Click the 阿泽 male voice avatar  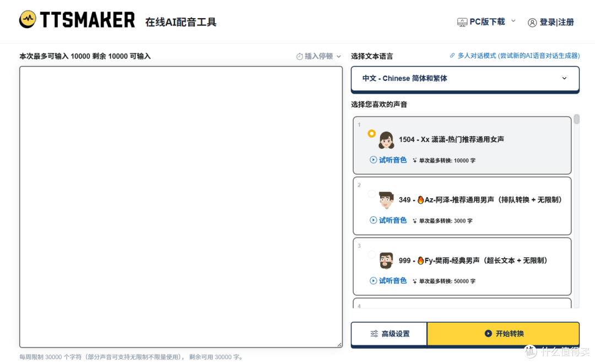pyautogui.click(x=386, y=200)
